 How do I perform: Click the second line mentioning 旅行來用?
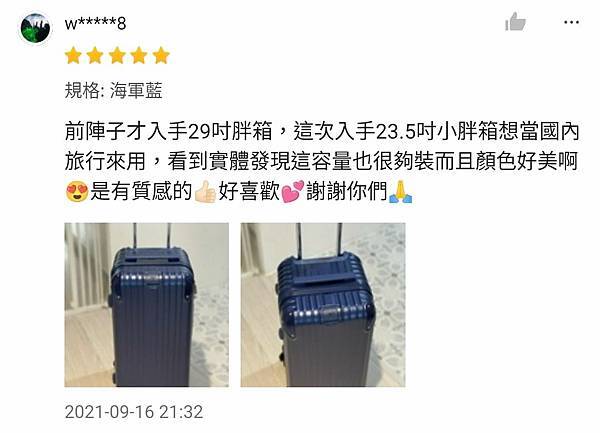321,161
